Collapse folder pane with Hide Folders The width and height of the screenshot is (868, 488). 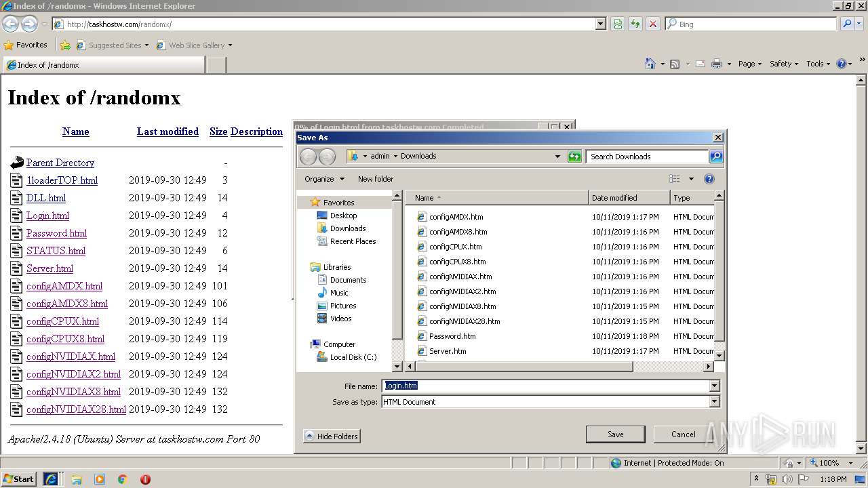click(332, 436)
